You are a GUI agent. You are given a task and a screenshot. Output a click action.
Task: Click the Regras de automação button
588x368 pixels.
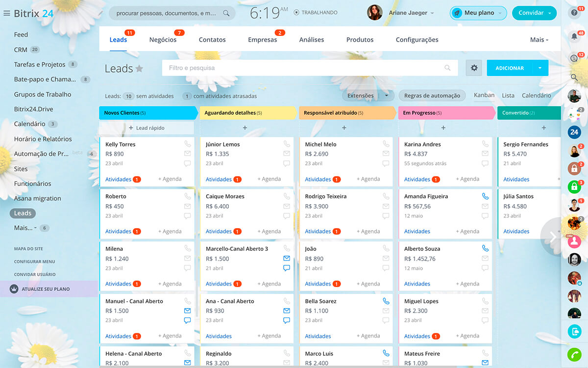click(432, 96)
